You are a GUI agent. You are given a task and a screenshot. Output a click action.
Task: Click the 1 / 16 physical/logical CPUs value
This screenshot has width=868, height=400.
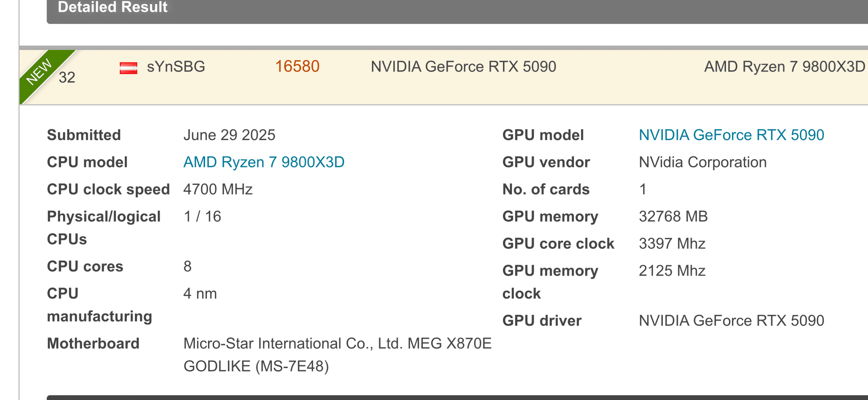(x=202, y=216)
